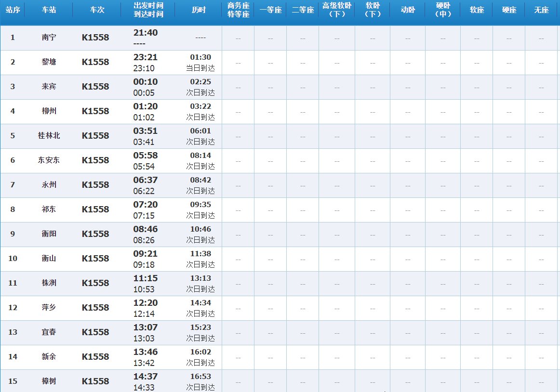Select train number K1558 beside 黎塘
This screenshot has height=392, width=560.
click(95, 62)
